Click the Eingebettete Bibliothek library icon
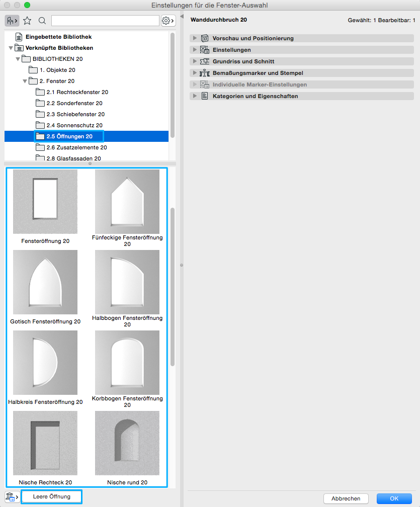Viewport: 420px width, 507px height. (x=19, y=37)
